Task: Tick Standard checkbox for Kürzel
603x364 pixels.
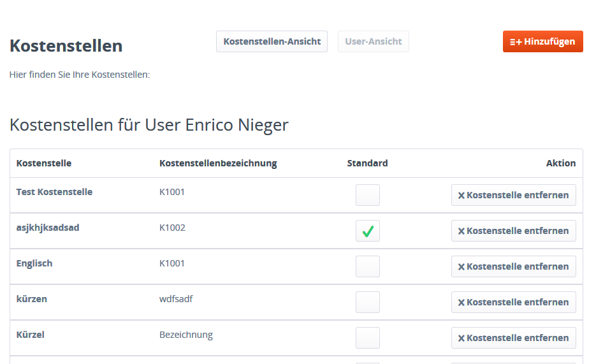Action: pyautogui.click(x=368, y=338)
